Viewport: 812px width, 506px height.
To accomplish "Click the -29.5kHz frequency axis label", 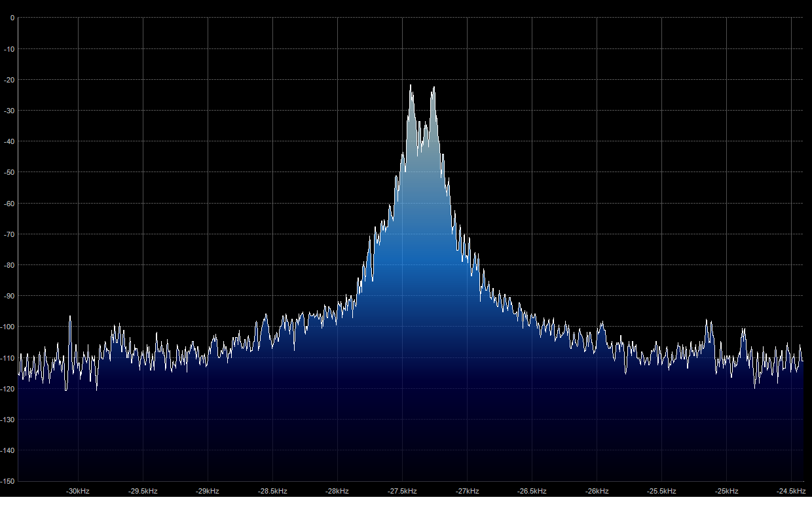I will click(143, 491).
